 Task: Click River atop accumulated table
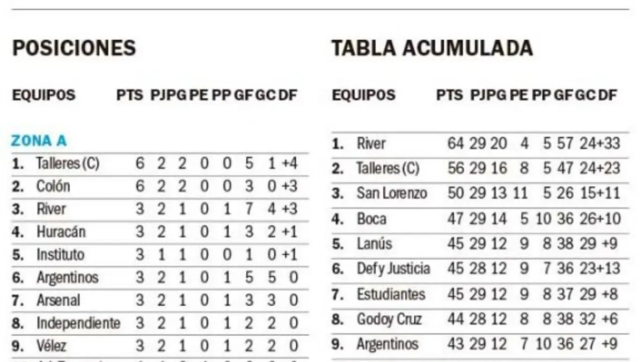[x=371, y=143]
